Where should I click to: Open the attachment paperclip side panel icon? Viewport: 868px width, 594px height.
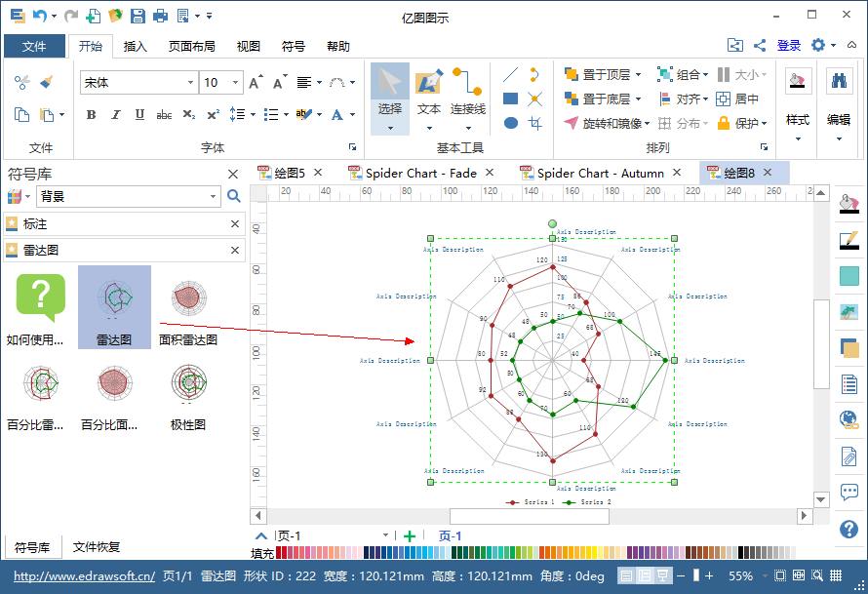[849, 456]
